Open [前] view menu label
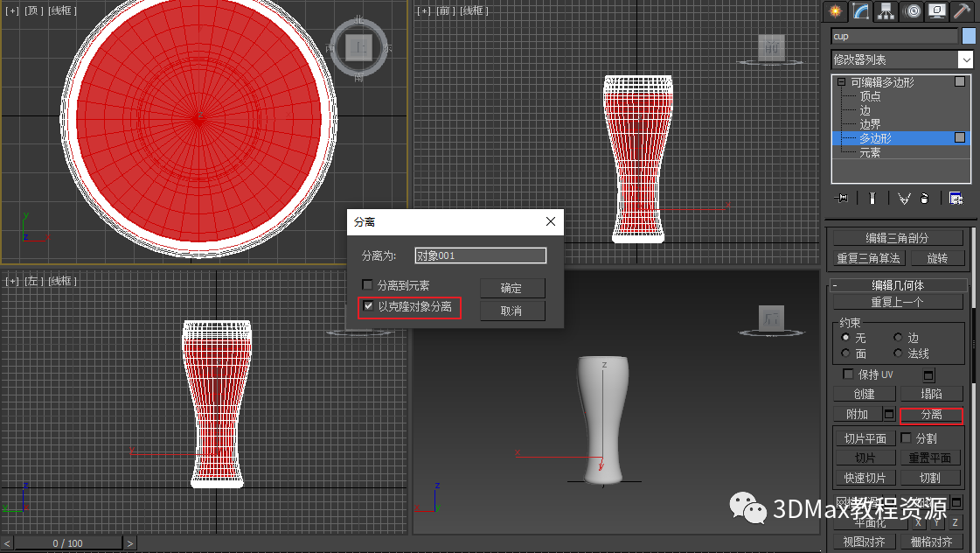 445,10
